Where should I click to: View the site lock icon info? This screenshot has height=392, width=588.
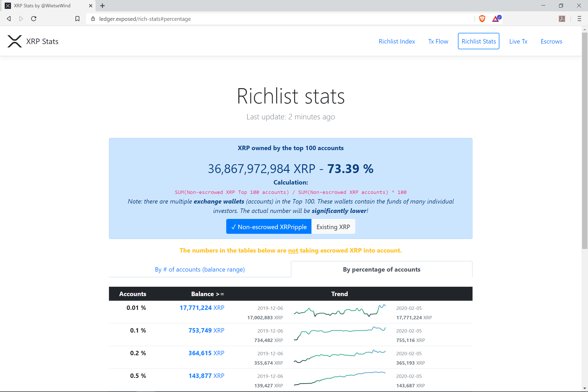93,19
